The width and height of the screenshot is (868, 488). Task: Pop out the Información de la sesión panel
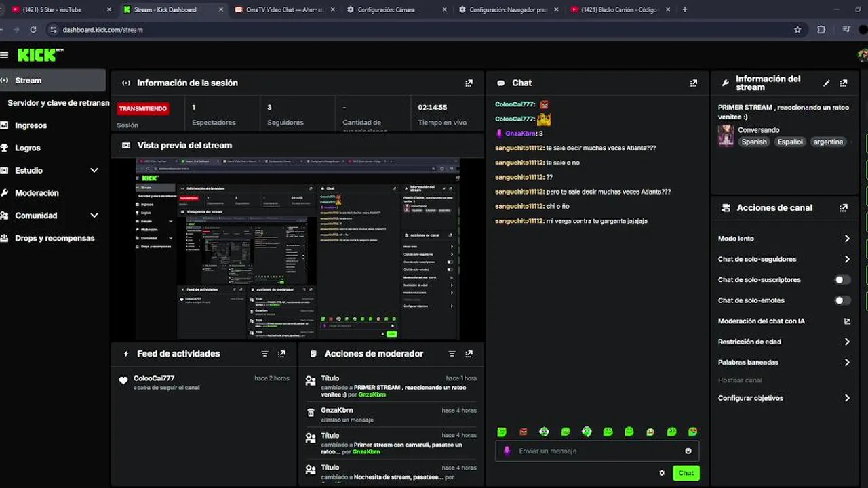point(469,83)
